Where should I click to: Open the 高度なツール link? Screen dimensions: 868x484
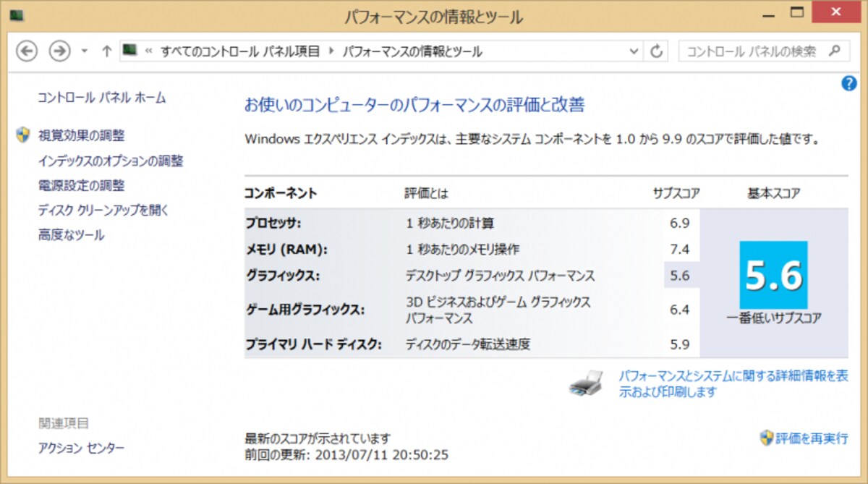[71, 235]
